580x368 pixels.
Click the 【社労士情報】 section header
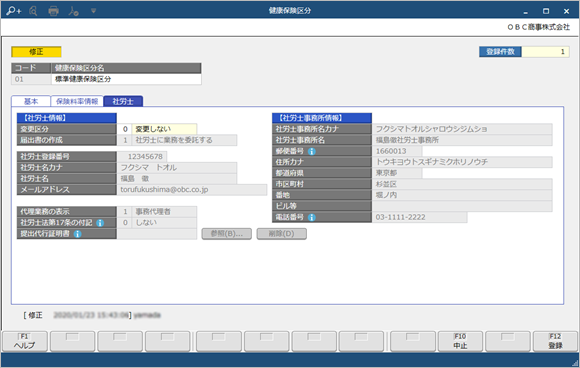point(67,118)
